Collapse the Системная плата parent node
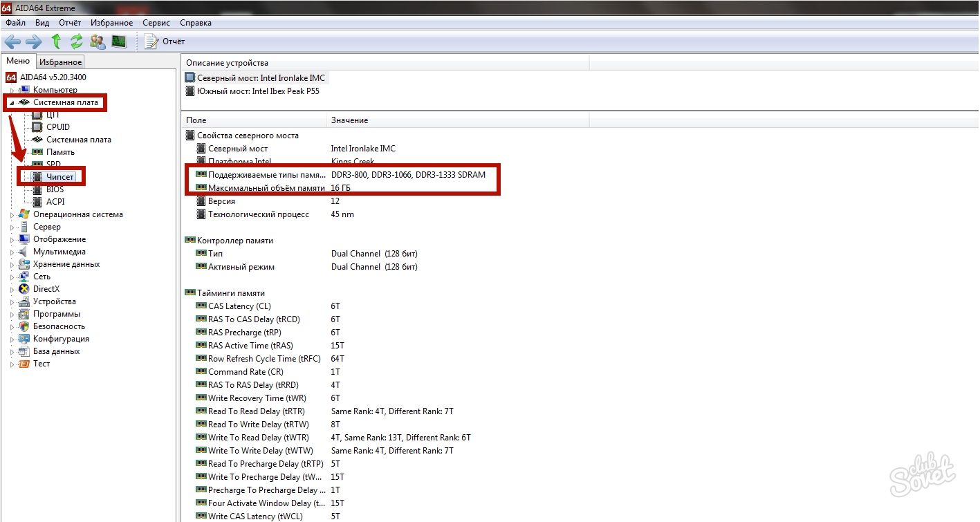The width and height of the screenshot is (980, 522). tap(12, 102)
